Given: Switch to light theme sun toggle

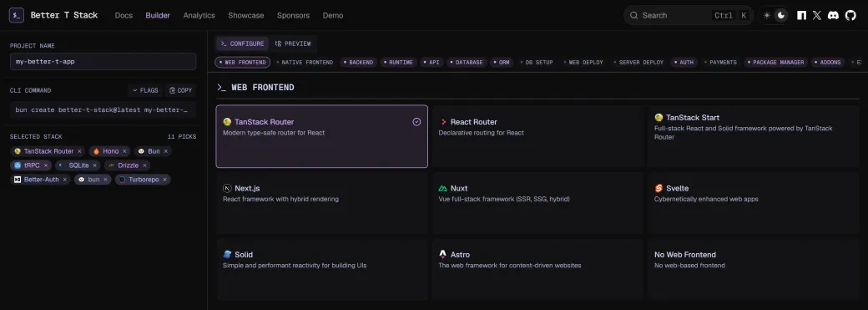Looking at the screenshot, I should [x=767, y=16].
